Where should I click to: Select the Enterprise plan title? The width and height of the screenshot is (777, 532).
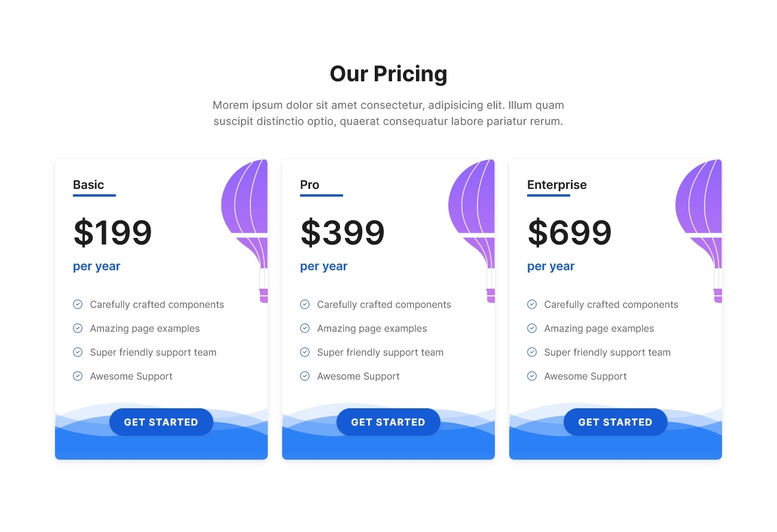tap(557, 185)
